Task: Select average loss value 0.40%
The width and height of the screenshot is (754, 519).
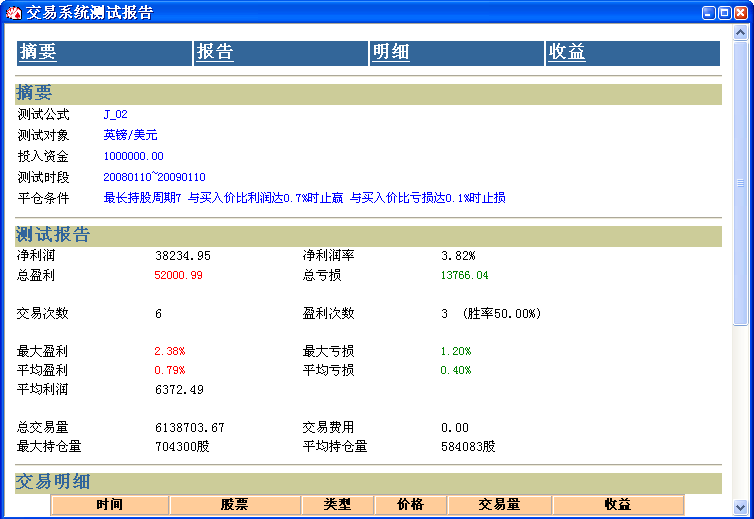Action: 456,370
